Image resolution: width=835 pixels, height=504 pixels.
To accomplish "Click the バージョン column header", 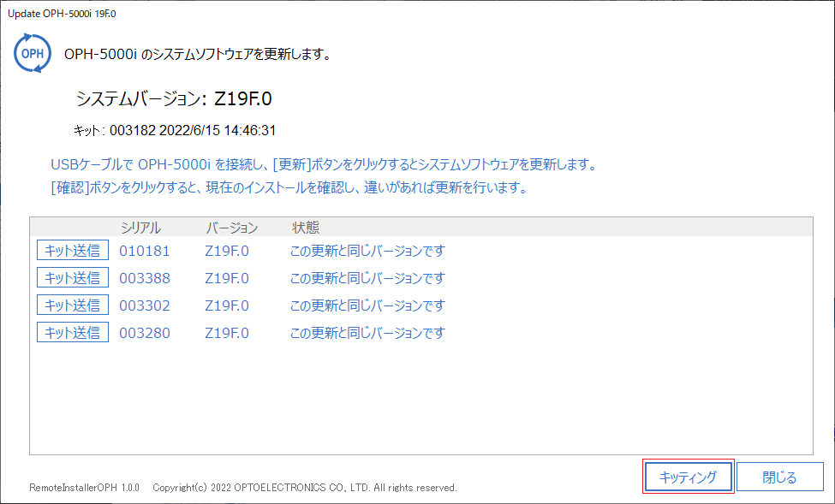I will [x=231, y=228].
